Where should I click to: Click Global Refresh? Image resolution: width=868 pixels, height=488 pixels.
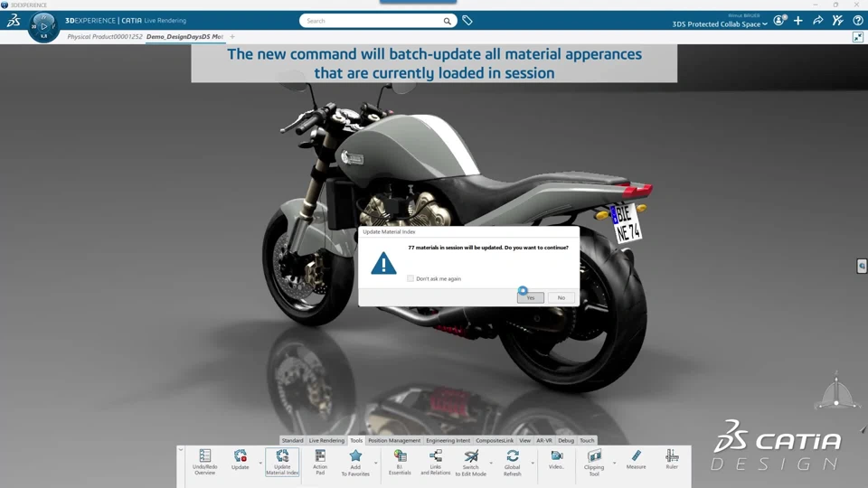pos(513,463)
